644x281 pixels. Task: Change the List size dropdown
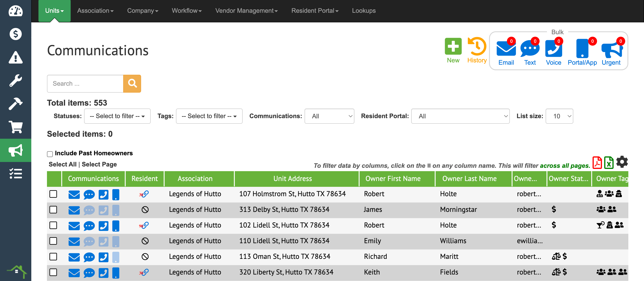click(559, 116)
